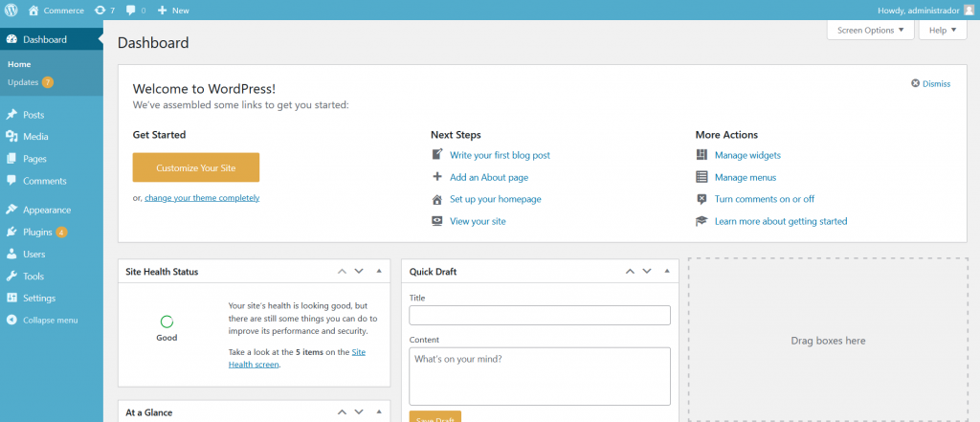Viewport: 980px width, 422px height.
Task: Click the WordPress logo icon
Action: [11, 10]
